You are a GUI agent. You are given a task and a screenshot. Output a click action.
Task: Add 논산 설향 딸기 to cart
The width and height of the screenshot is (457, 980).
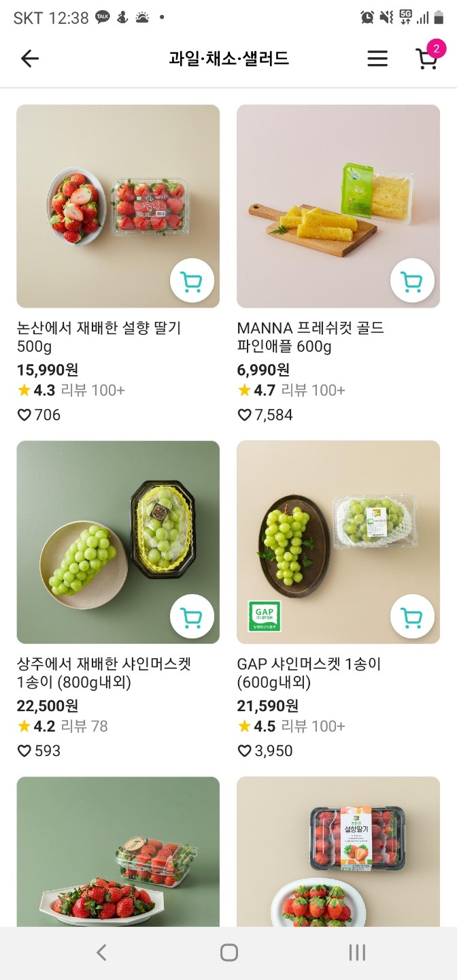coord(192,280)
